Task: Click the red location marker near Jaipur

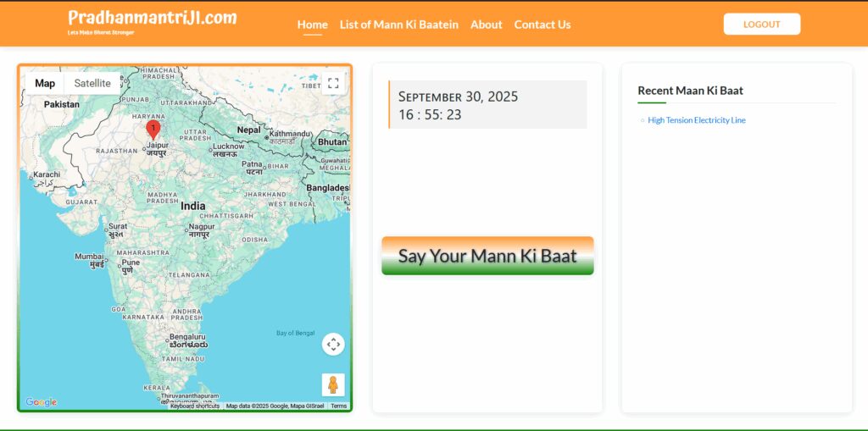Action: tap(153, 129)
